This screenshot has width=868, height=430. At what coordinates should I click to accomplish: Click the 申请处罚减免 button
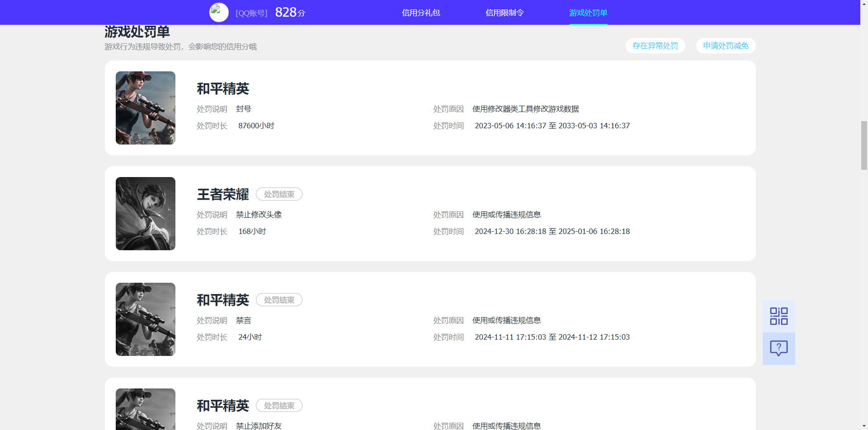coord(726,46)
